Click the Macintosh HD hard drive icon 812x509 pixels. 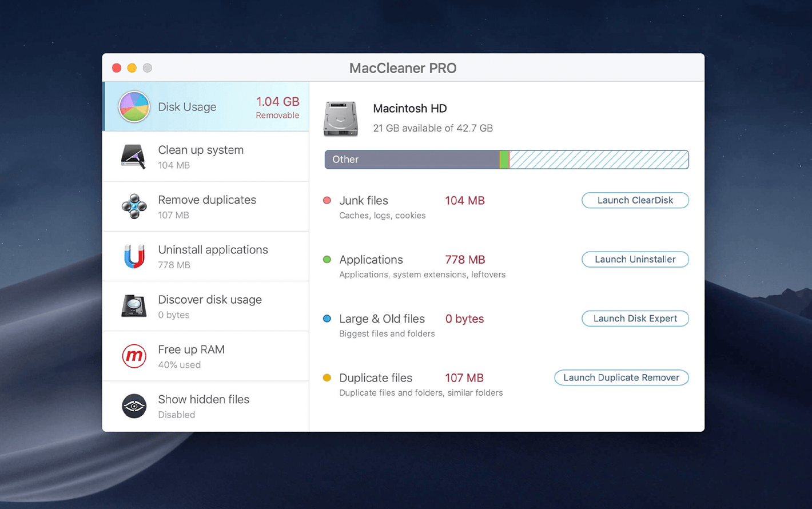pos(341,118)
